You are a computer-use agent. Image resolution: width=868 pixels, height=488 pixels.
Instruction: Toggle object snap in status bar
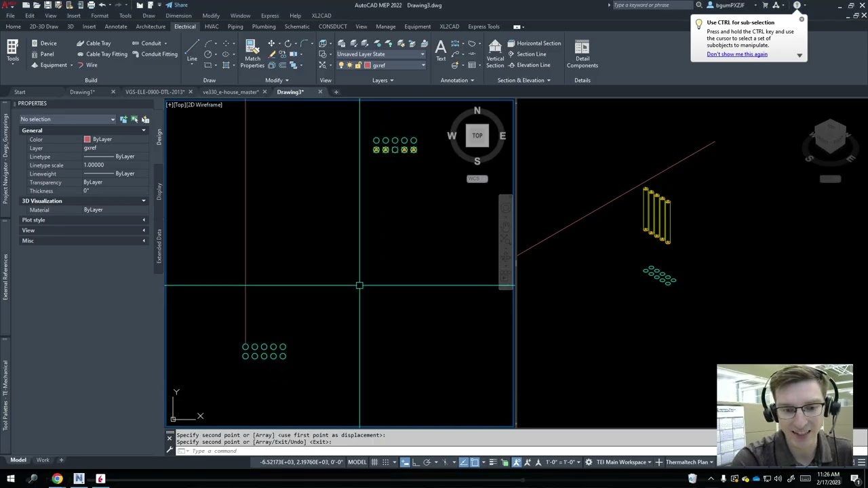[x=475, y=462]
